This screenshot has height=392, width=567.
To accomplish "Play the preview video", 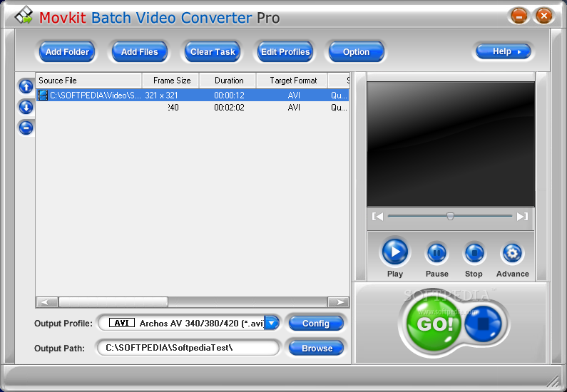I will click(x=395, y=252).
